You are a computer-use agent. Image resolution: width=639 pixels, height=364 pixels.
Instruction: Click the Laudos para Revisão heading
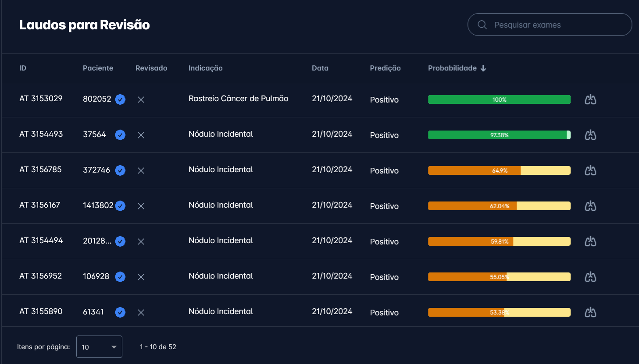pos(84,25)
